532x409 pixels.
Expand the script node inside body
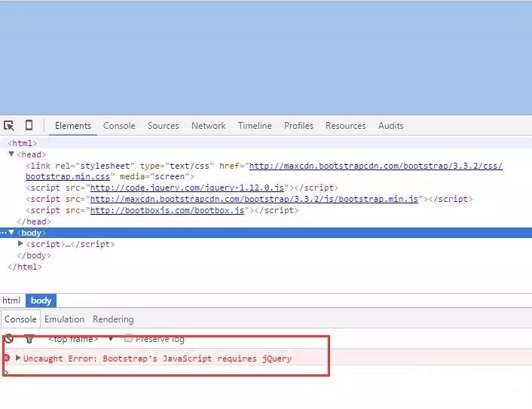tap(20, 244)
